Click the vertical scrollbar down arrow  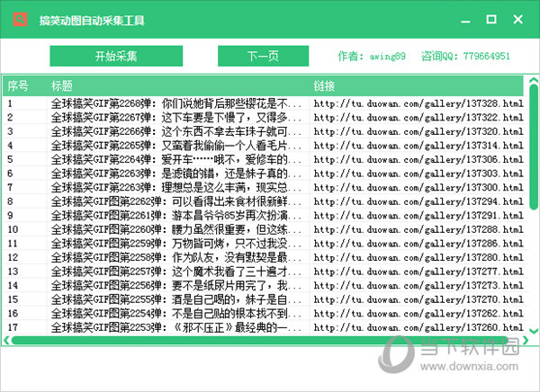(534, 331)
